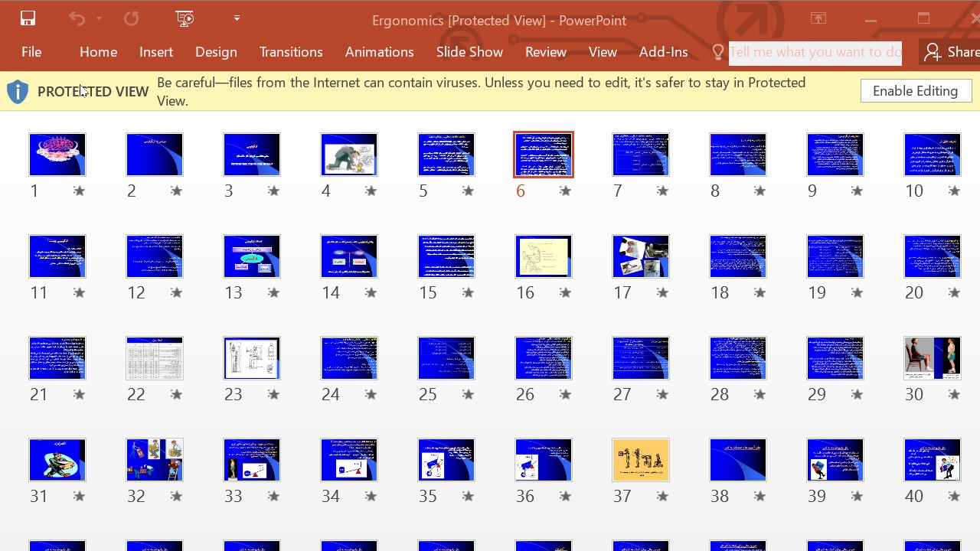Open the File menu
The image size is (980, 551).
tap(31, 52)
